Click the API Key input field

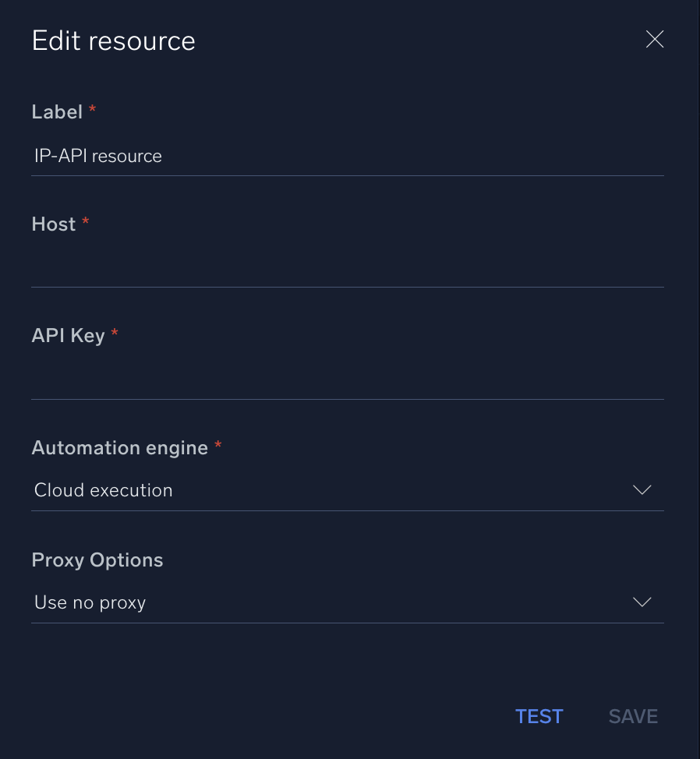click(x=348, y=380)
